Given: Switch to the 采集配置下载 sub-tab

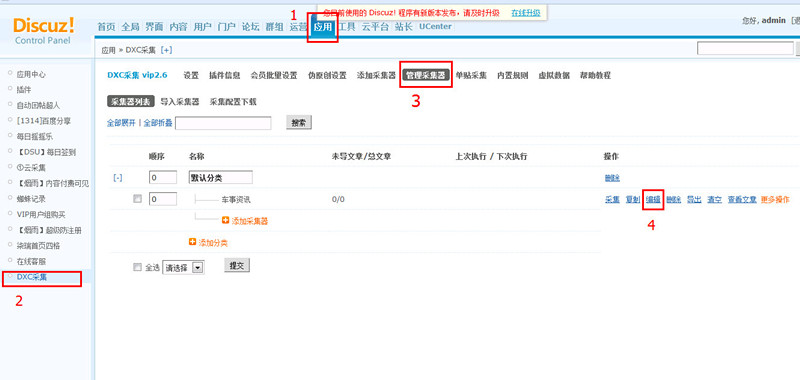Looking at the screenshot, I should coord(233,102).
